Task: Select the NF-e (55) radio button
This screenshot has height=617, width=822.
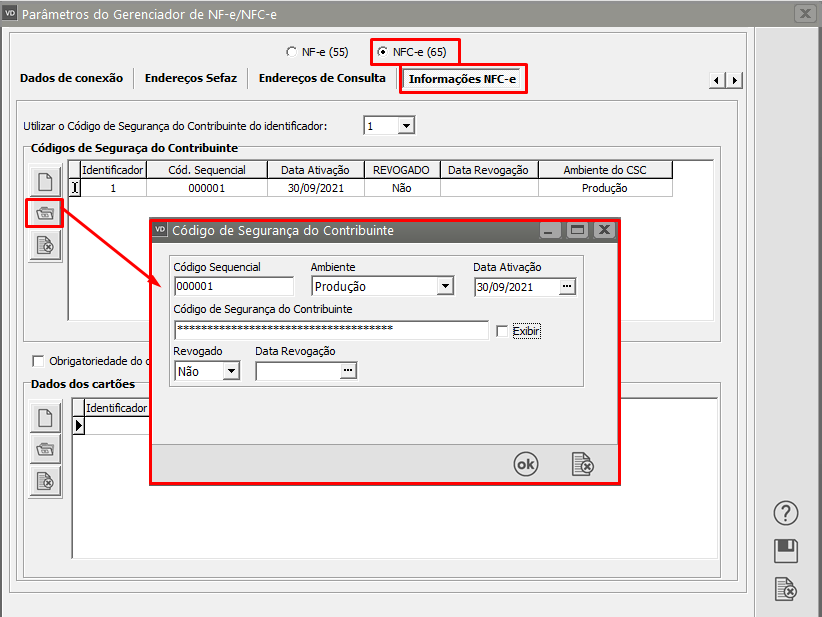Action: point(291,51)
